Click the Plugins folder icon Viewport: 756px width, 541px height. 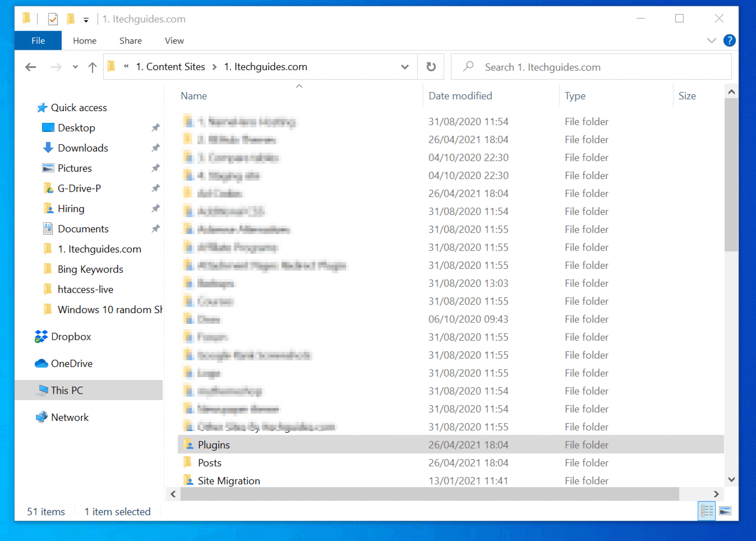point(189,445)
